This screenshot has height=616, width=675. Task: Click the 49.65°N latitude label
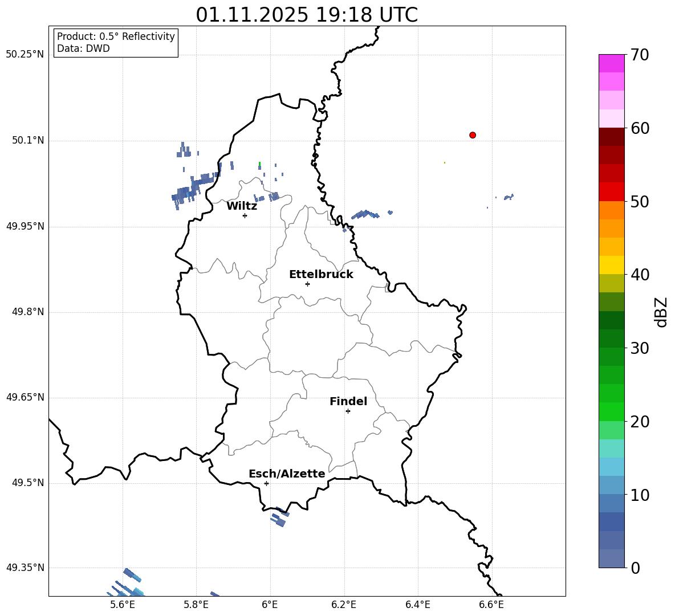(x=25, y=397)
